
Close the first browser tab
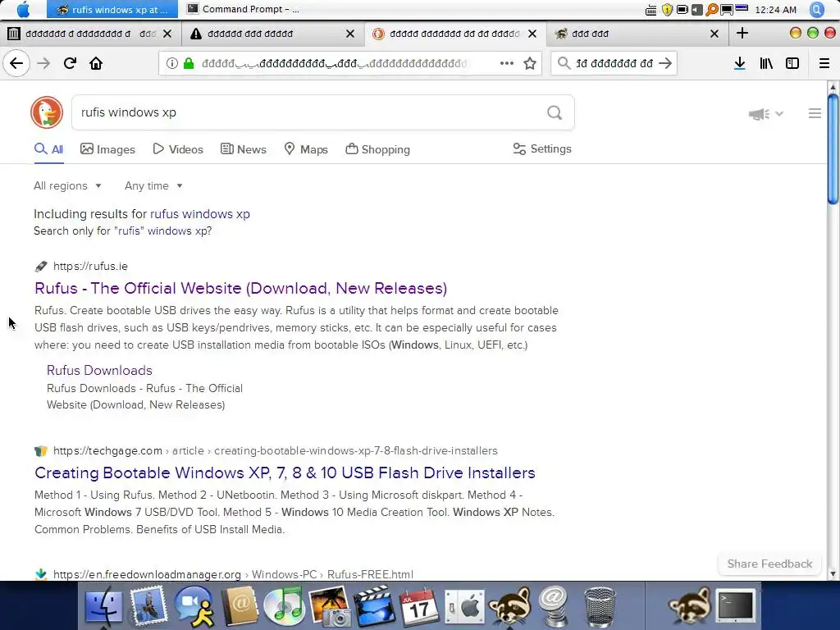[167, 34]
